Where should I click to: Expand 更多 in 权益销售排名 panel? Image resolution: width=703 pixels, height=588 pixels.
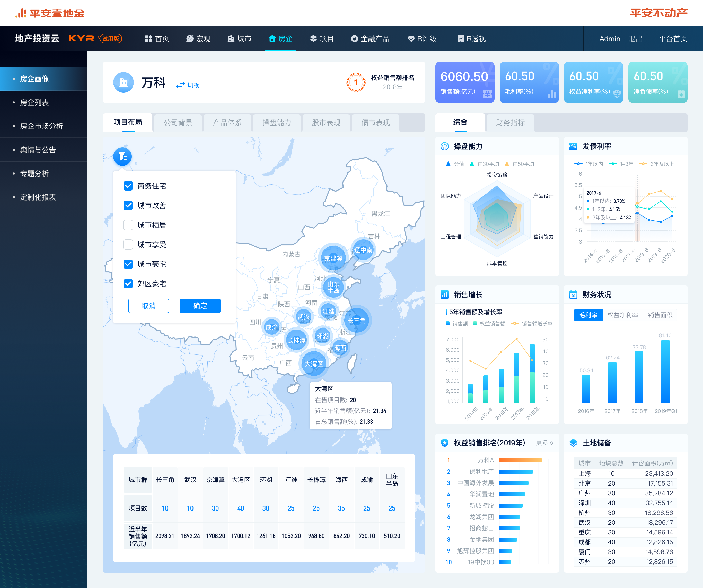[x=544, y=443]
